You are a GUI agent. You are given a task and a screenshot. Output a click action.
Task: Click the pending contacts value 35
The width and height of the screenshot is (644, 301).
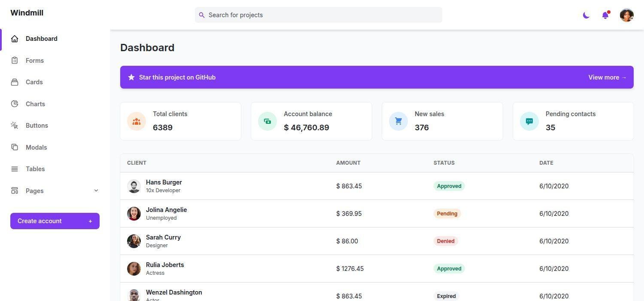point(550,128)
